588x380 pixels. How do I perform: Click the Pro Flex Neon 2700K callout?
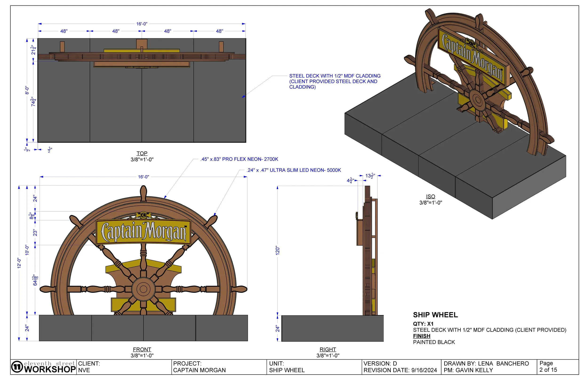[239, 159]
